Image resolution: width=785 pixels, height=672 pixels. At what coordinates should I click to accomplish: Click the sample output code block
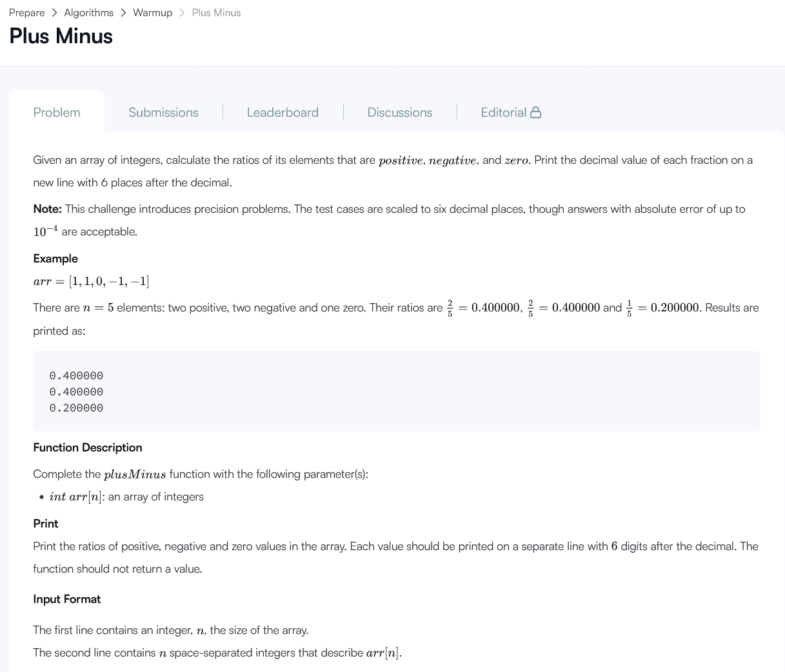(x=396, y=391)
